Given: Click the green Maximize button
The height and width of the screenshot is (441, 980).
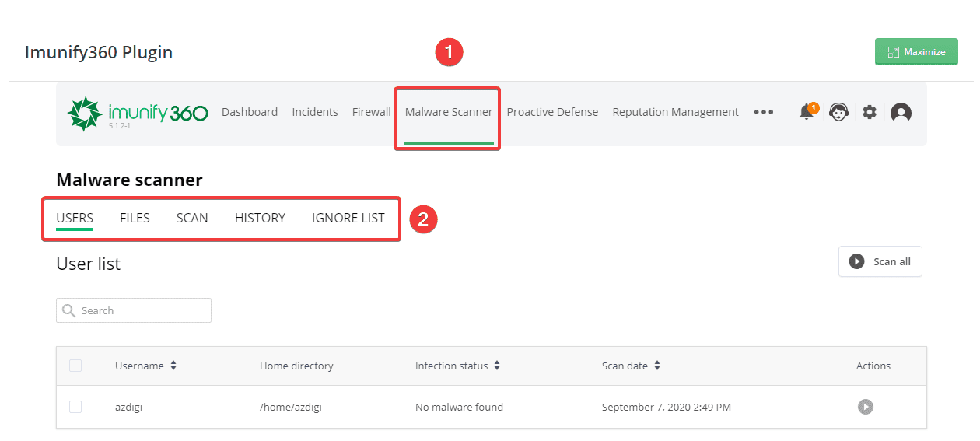Looking at the screenshot, I should 916,52.
